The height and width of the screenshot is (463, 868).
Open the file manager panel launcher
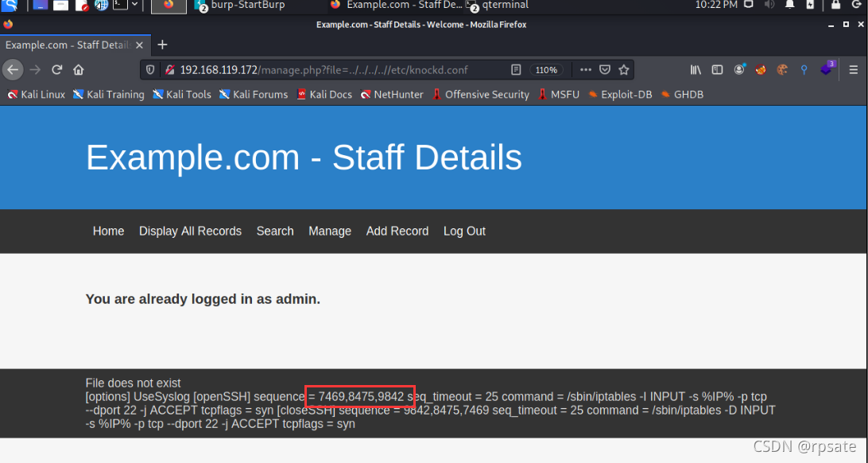point(61,5)
